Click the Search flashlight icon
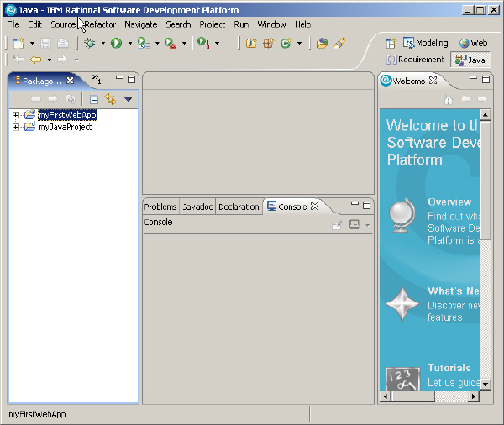The height and width of the screenshot is (425, 504). coord(339,43)
